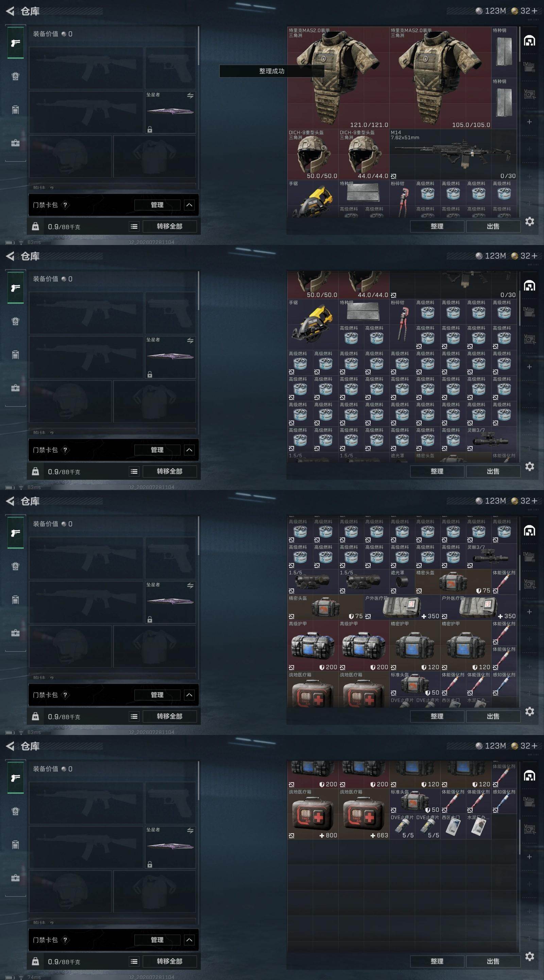Open the VO warehouse page on 整理成功 screen
The width and height of the screenshot is (544, 980).
tap(530, 94)
